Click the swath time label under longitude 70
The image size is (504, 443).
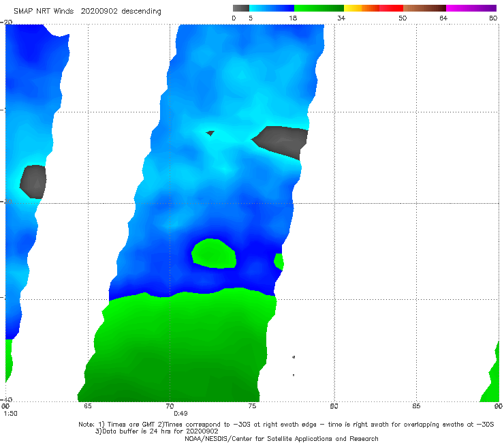tap(180, 414)
